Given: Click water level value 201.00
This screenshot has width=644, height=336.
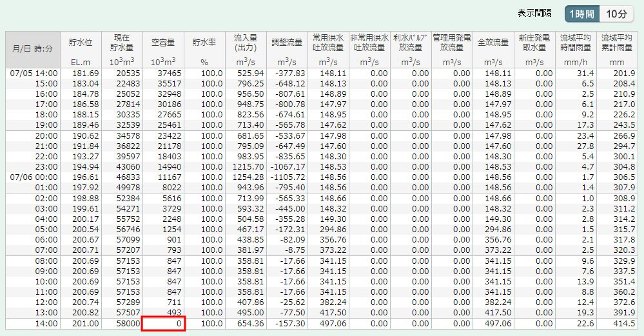Looking at the screenshot, I should pyautogui.click(x=86, y=323).
